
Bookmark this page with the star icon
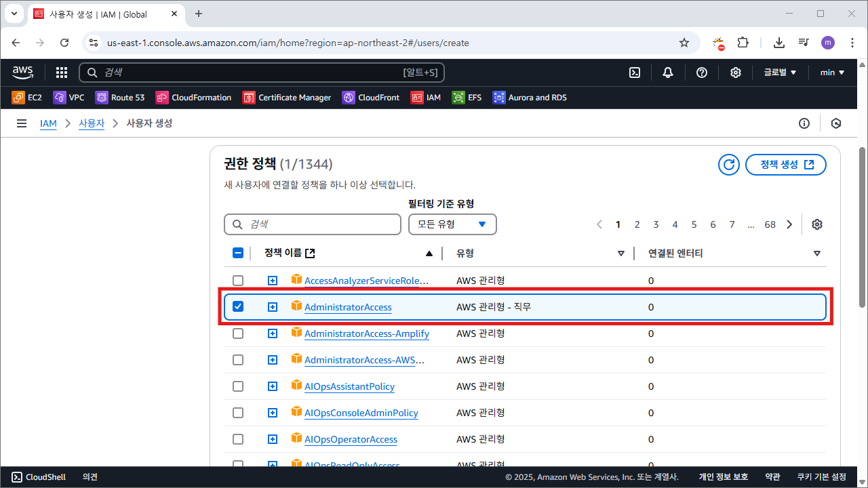[x=684, y=43]
